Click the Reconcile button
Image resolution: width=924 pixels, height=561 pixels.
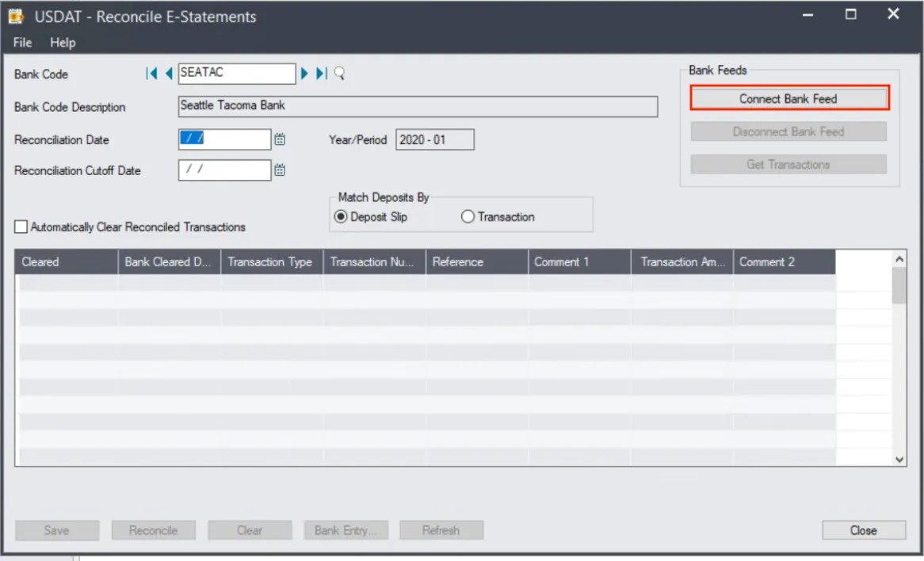click(x=153, y=530)
